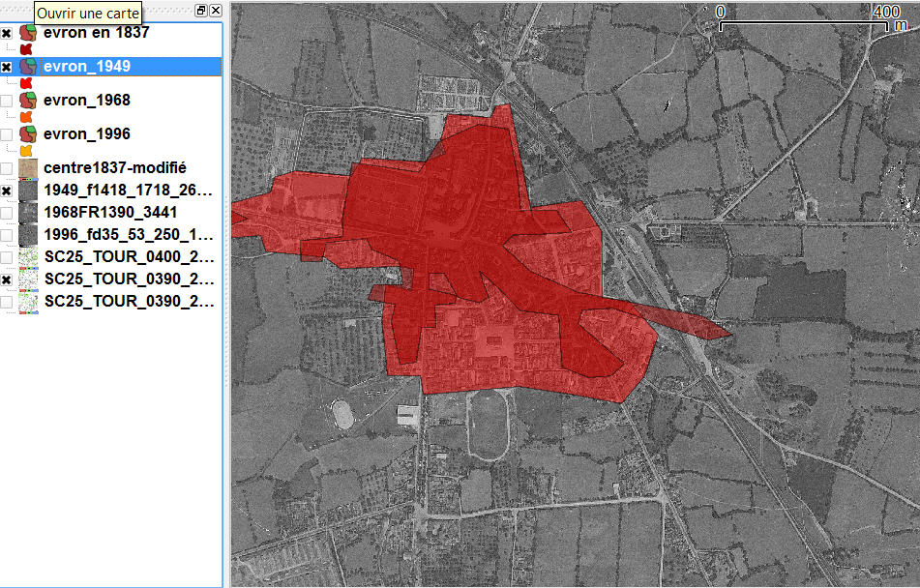
Task: Click the scale bar in the map corner
Action: click(814, 18)
